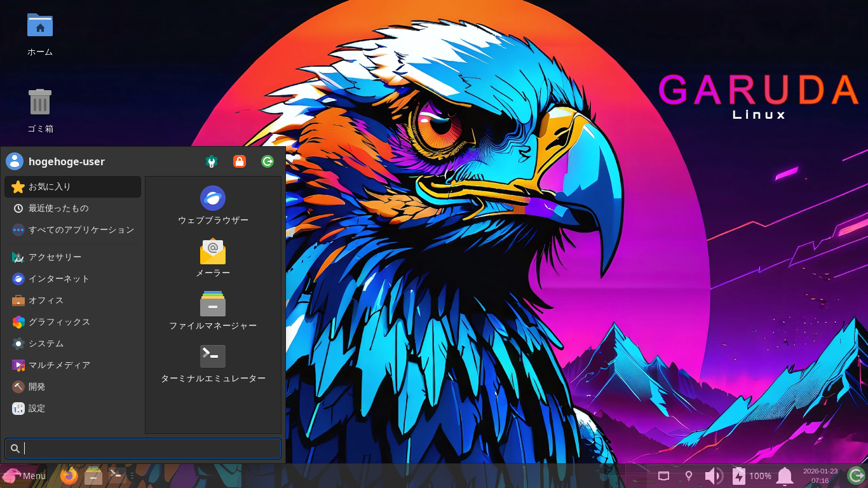Launch Firefox from the bottom panel
Image resolution: width=868 pixels, height=488 pixels.
pyautogui.click(x=69, y=475)
